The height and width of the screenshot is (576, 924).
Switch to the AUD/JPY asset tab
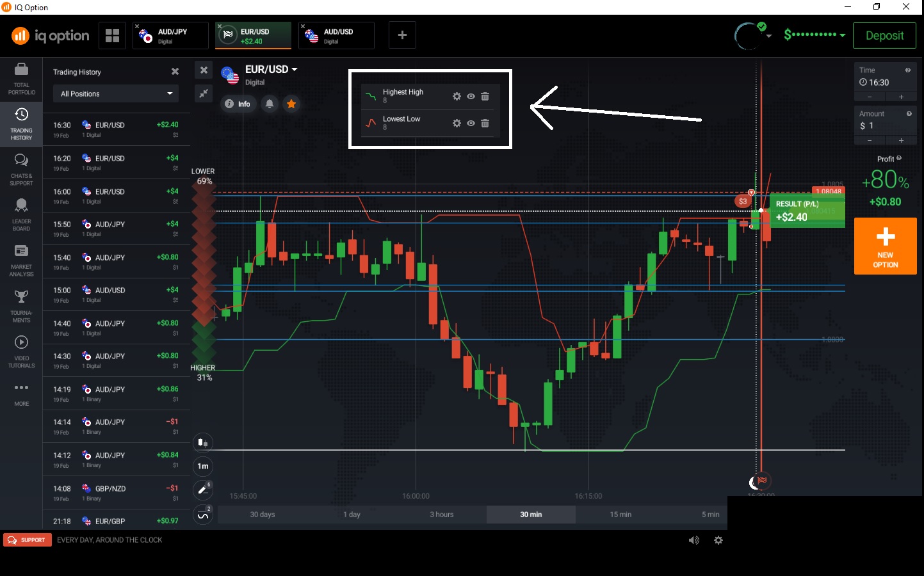tap(170, 35)
